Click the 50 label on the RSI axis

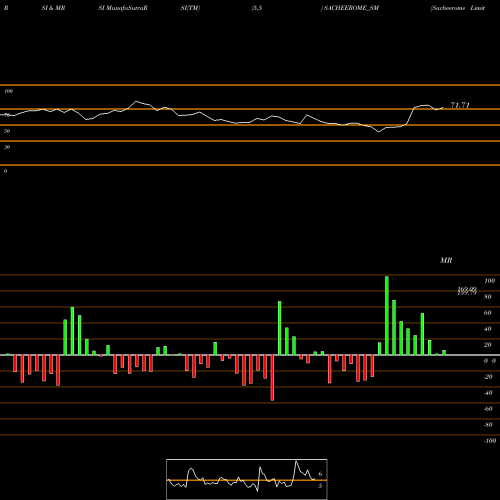coord(7,131)
